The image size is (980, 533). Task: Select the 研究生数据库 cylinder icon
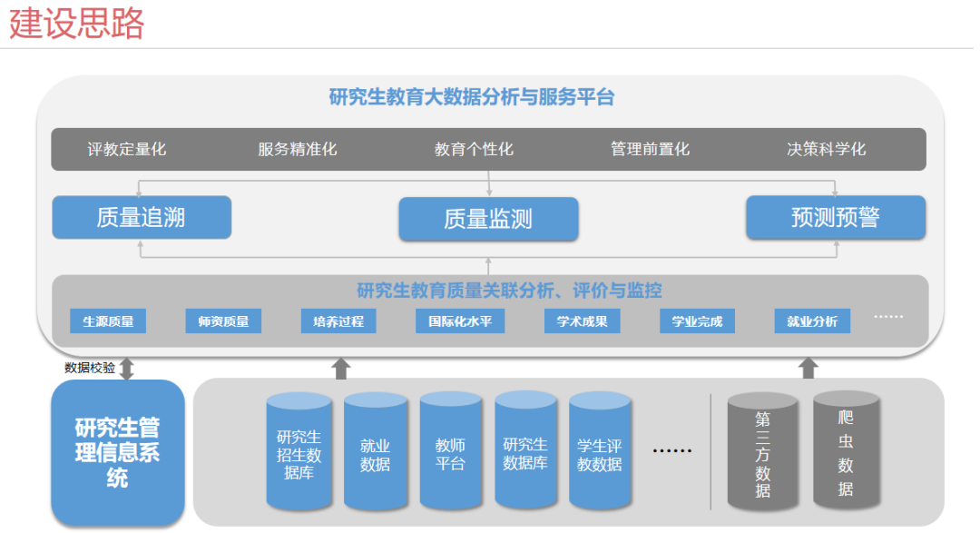pyautogui.click(x=525, y=452)
